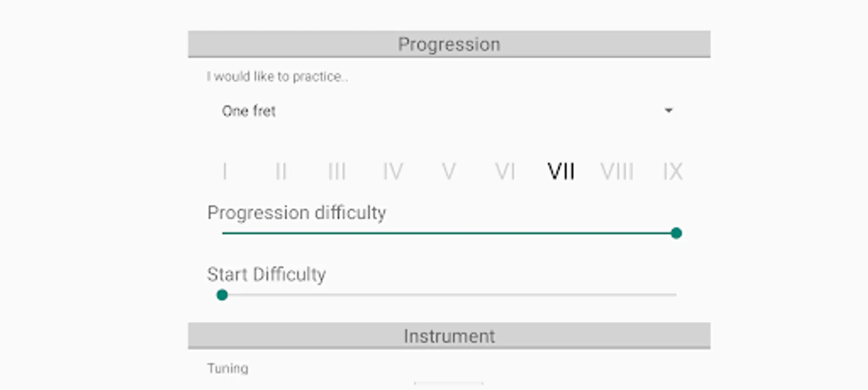
Task: Select fret position I
Action: tap(224, 172)
